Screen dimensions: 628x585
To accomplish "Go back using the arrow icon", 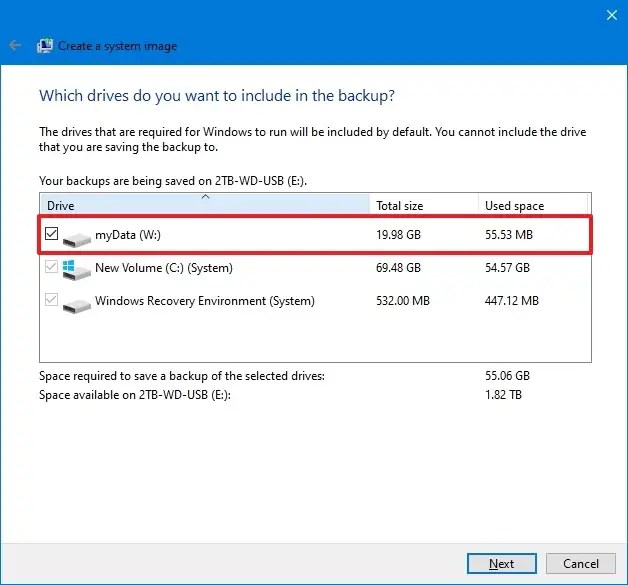I will [15, 46].
